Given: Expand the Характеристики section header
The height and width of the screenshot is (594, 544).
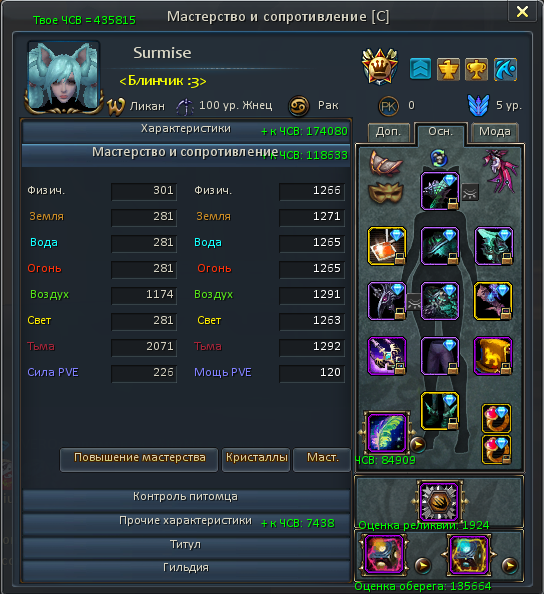Looking at the screenshot, I should (x=186, y=131).
